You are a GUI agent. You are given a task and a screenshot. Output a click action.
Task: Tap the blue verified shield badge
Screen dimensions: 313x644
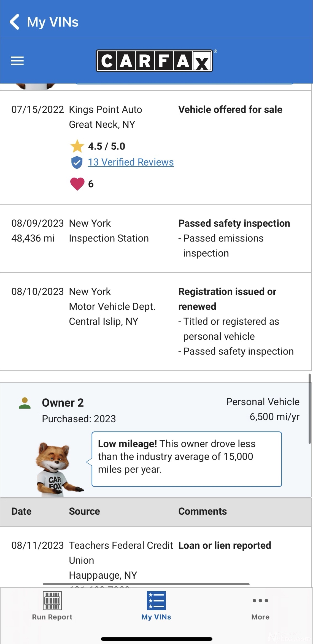click(77, 162)
